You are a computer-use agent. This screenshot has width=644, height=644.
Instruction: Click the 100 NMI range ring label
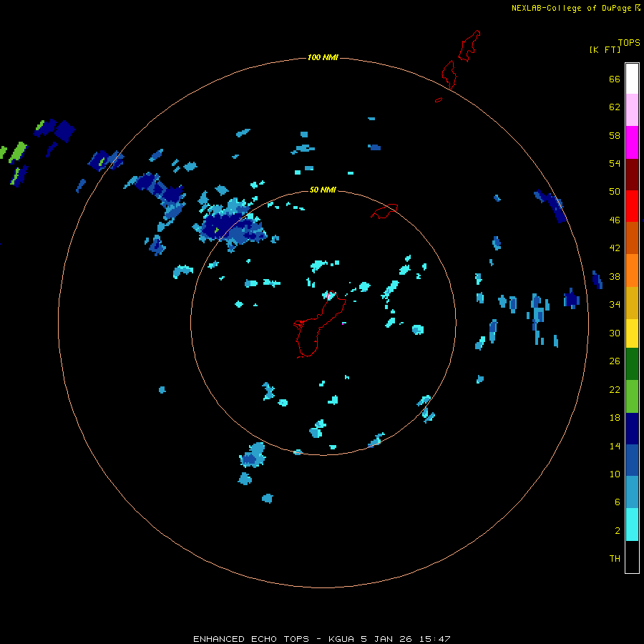323,57
